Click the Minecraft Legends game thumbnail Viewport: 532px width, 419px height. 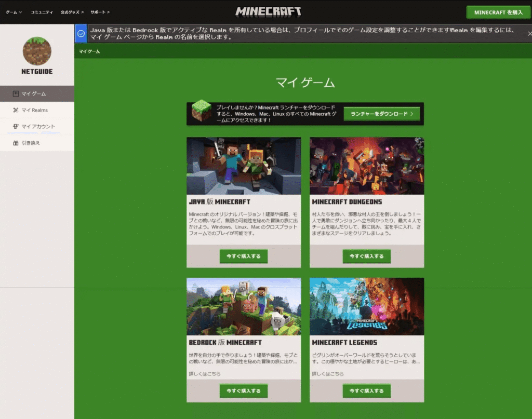pos(366,306)
